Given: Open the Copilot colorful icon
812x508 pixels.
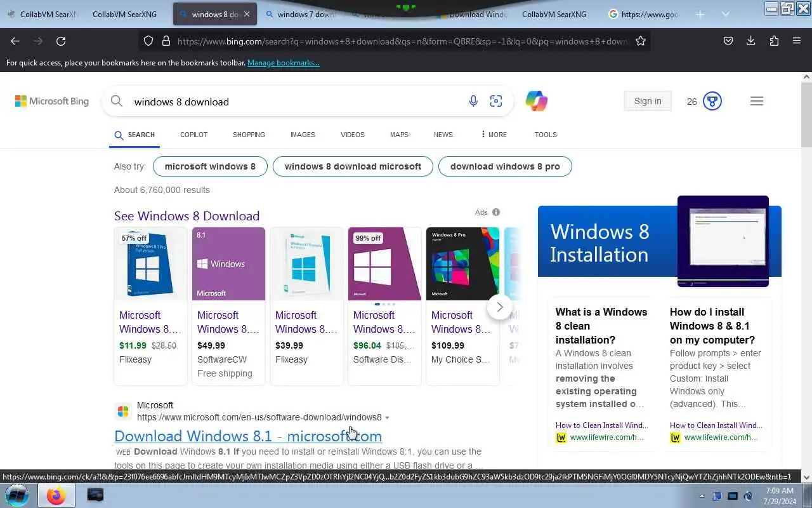Looking at the screenshot, I should [537, 101].
